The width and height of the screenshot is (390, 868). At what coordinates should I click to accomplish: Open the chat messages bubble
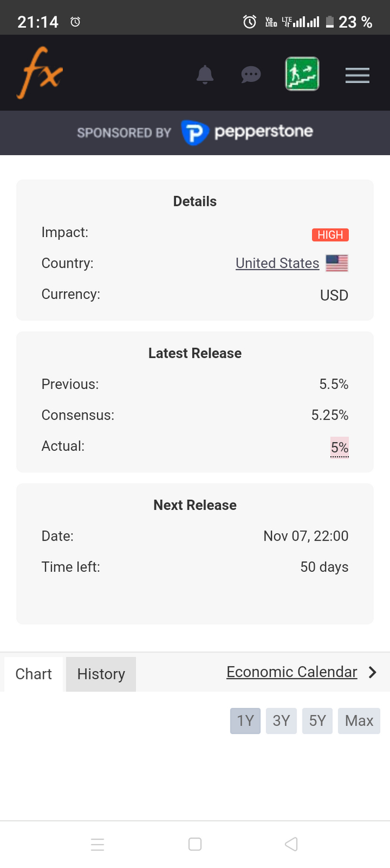[251, 74]
